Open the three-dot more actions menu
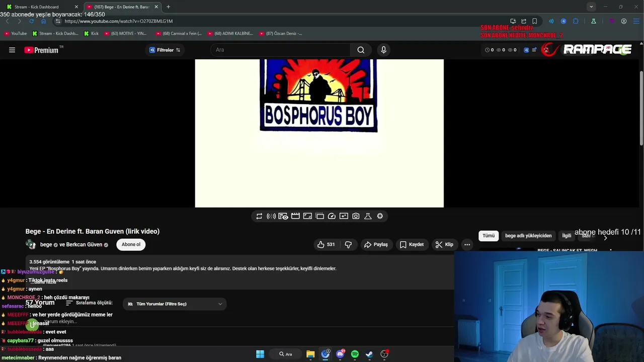Viewport: 644px width, 362px height. click(467, 244)
